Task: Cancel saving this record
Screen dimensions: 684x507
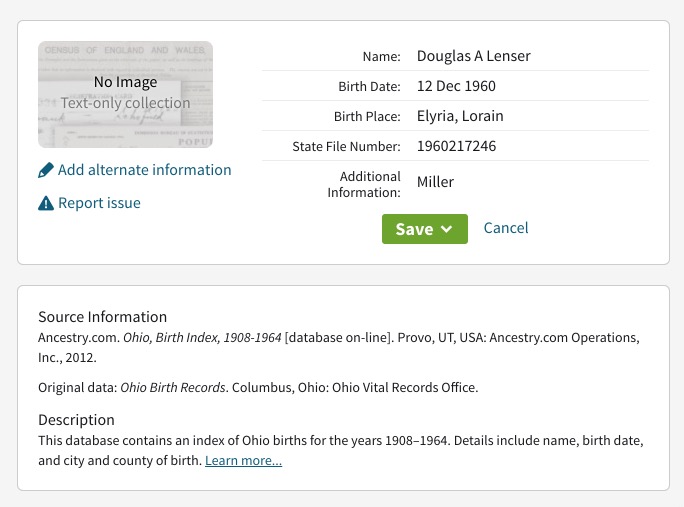Action: point(505,228)
